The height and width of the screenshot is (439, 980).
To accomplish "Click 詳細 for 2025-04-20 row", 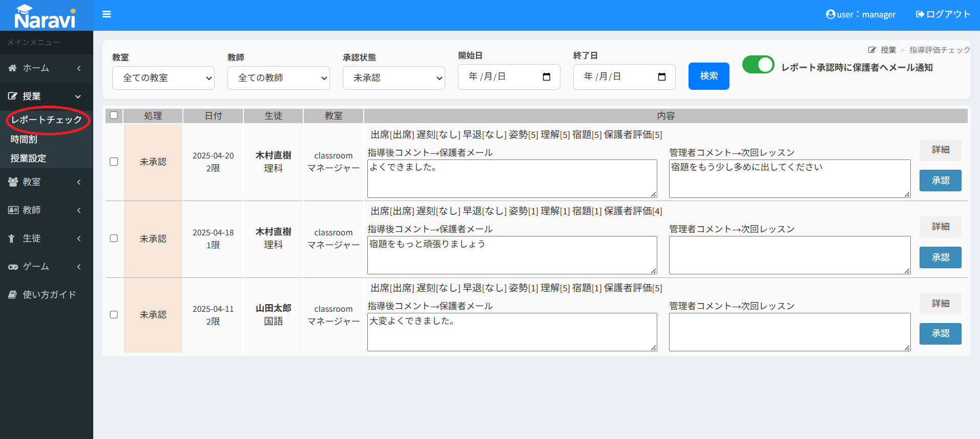I will [x=941, y=150].
